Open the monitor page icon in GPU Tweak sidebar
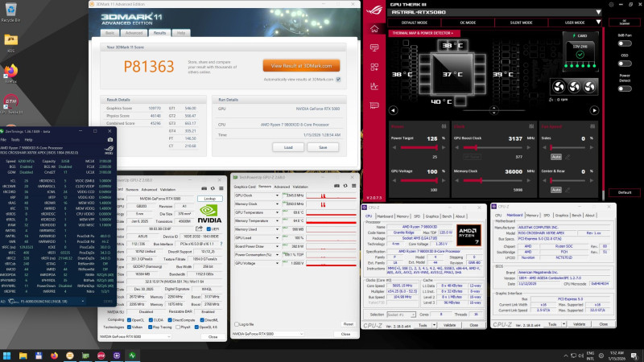 (x=374, y=48)
